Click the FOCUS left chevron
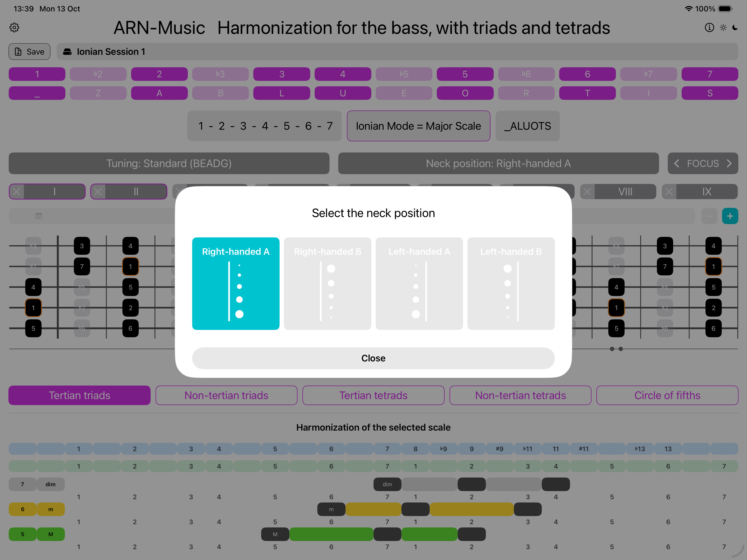The height and width of the screenshot is (560, 747). pos(677,163)
